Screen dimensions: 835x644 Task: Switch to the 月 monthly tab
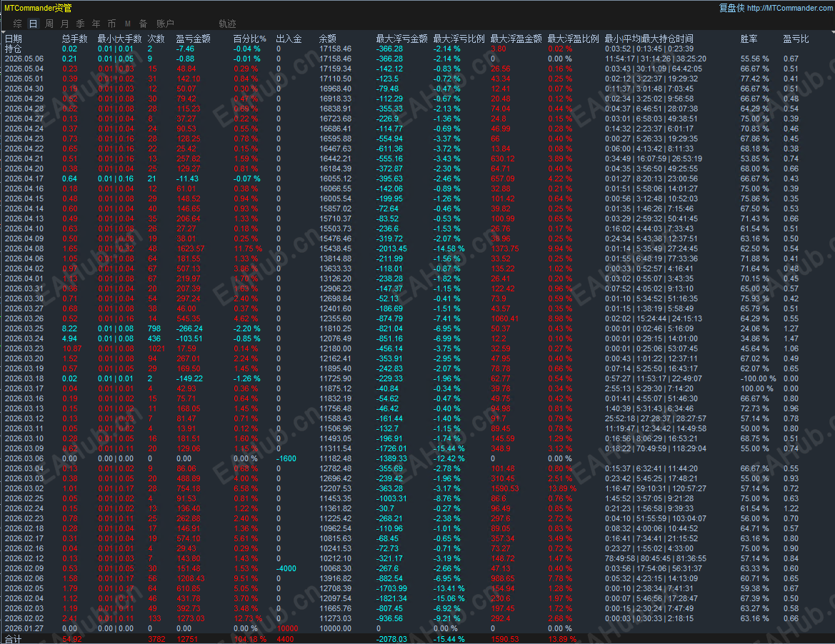coord(65,24)
